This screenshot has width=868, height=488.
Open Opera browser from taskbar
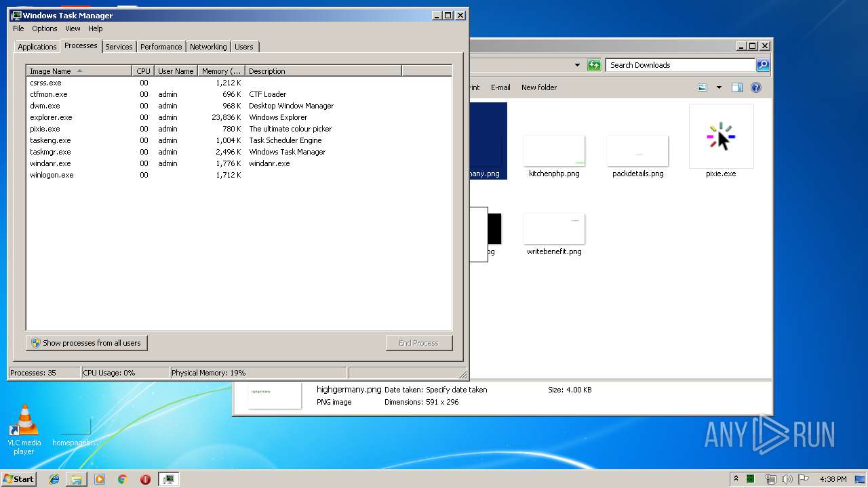pos(145,479)
